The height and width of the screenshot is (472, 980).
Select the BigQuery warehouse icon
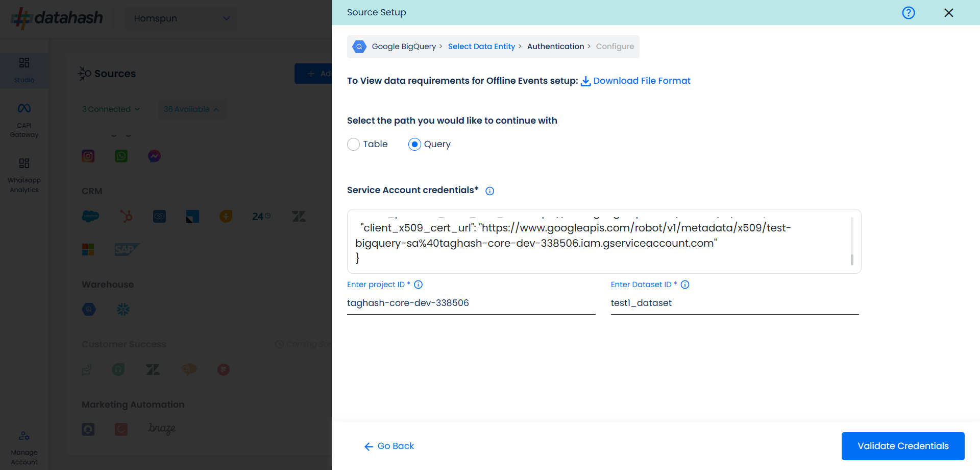point(89,310)
